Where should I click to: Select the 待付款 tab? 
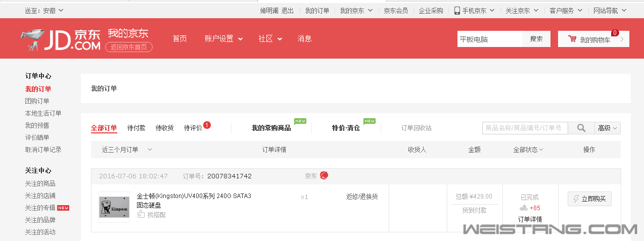pos(136,128)
